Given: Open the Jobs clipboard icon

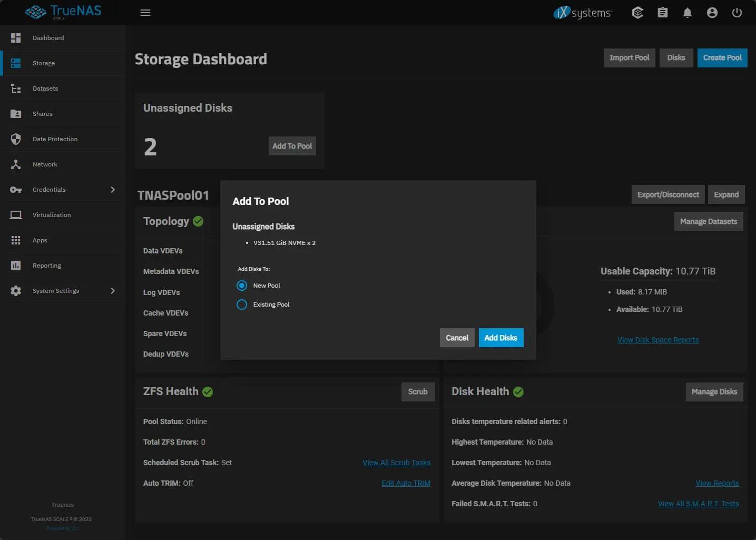Looking at the screenshot, I should 663,13.
